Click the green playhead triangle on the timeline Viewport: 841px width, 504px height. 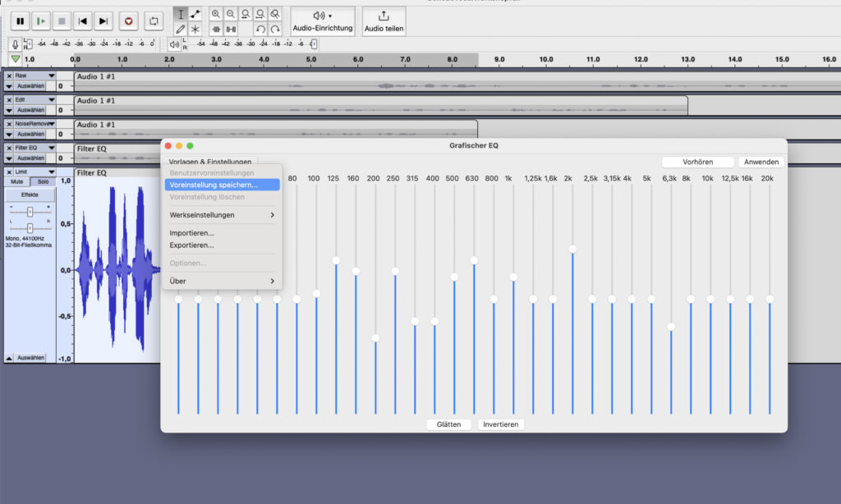16,59
